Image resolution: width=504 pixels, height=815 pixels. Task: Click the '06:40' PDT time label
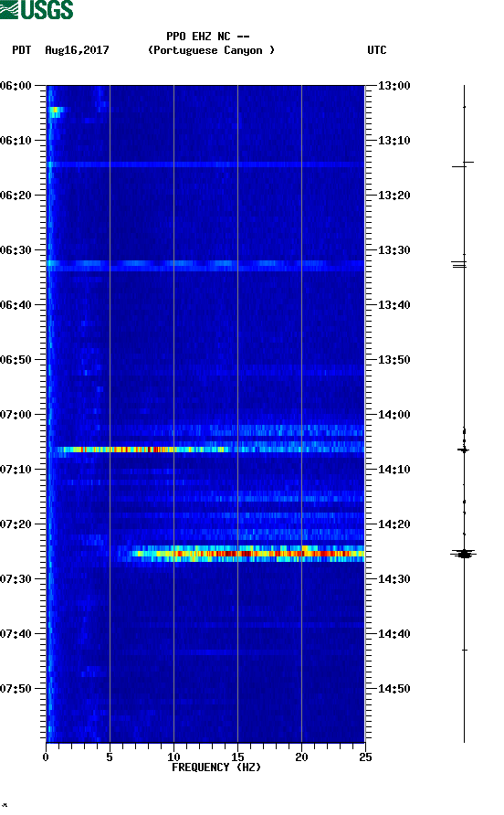[16, 304]
